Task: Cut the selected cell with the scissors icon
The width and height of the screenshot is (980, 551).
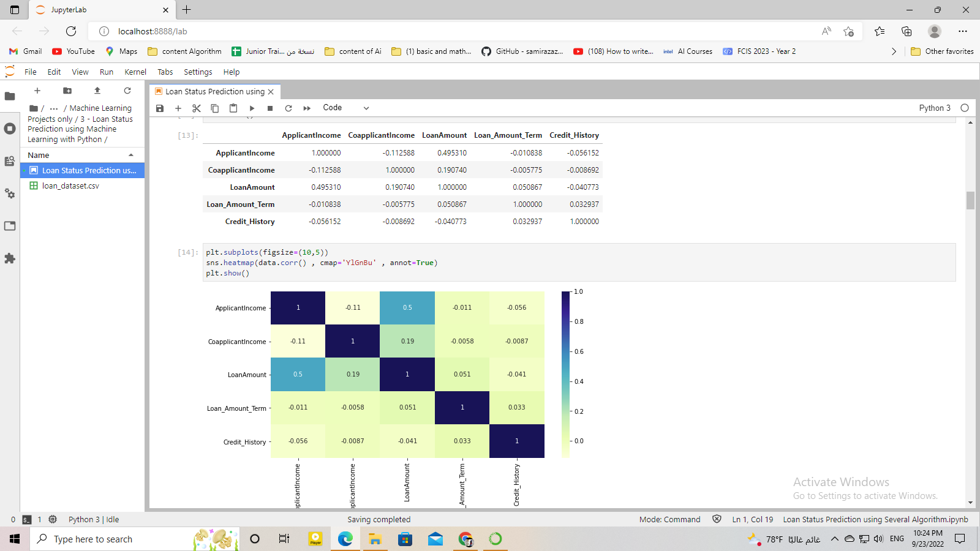Action: point(196,108)
